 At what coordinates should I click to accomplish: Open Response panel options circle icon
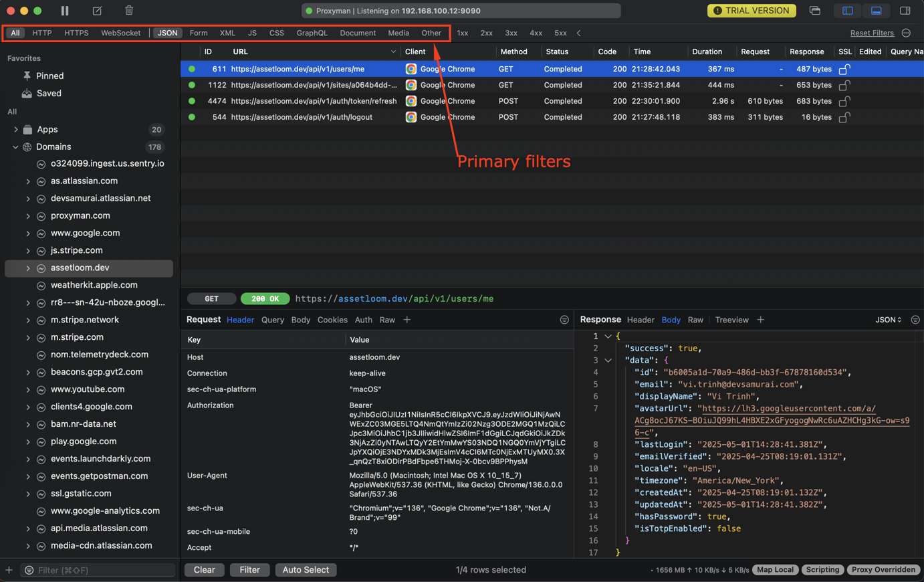(x=915, y=320)
